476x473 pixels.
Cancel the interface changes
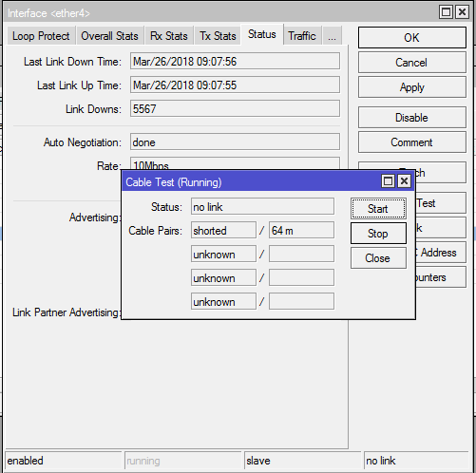point(411,63)
